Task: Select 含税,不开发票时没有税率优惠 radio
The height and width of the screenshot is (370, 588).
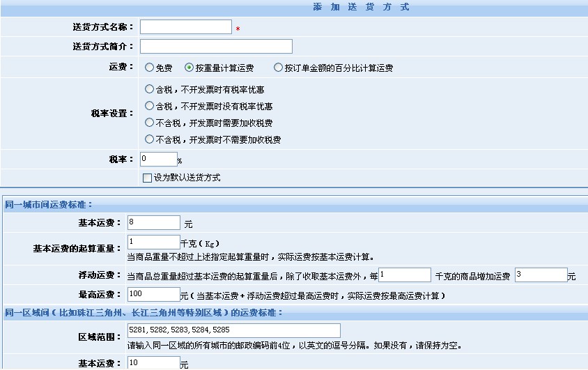Action: (149, 106)
